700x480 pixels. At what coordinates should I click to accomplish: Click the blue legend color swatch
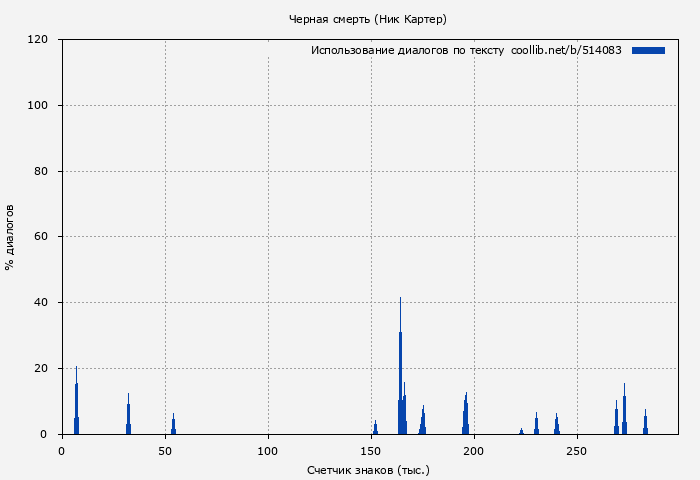pos(648,50)
